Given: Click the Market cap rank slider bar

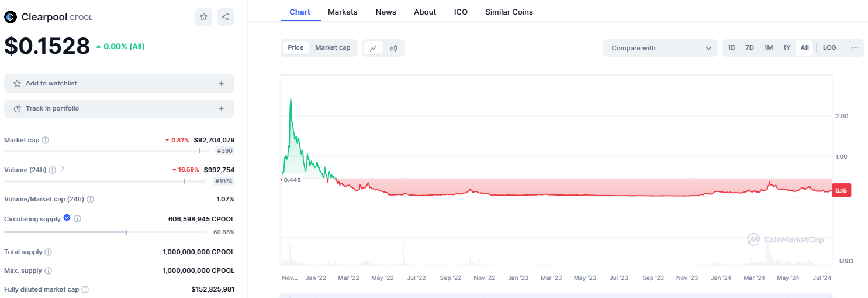Looking at the screenshot, I should [x=105, y=150].
